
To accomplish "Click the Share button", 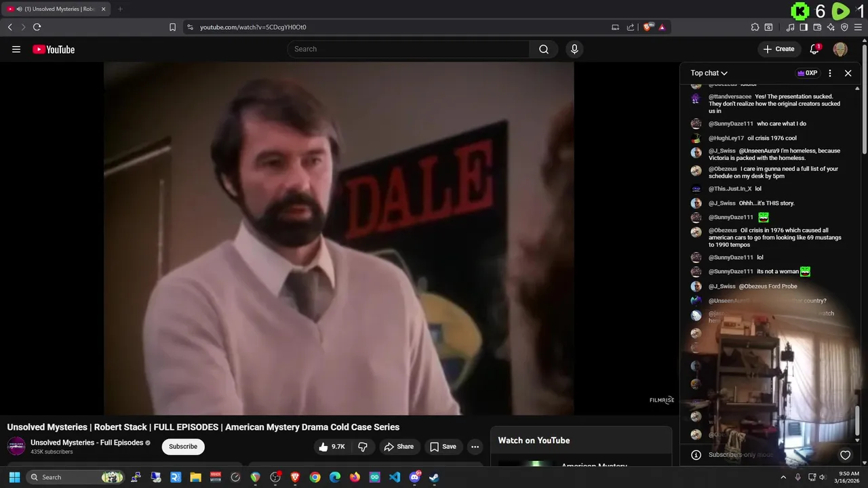I will click(399, 446).
